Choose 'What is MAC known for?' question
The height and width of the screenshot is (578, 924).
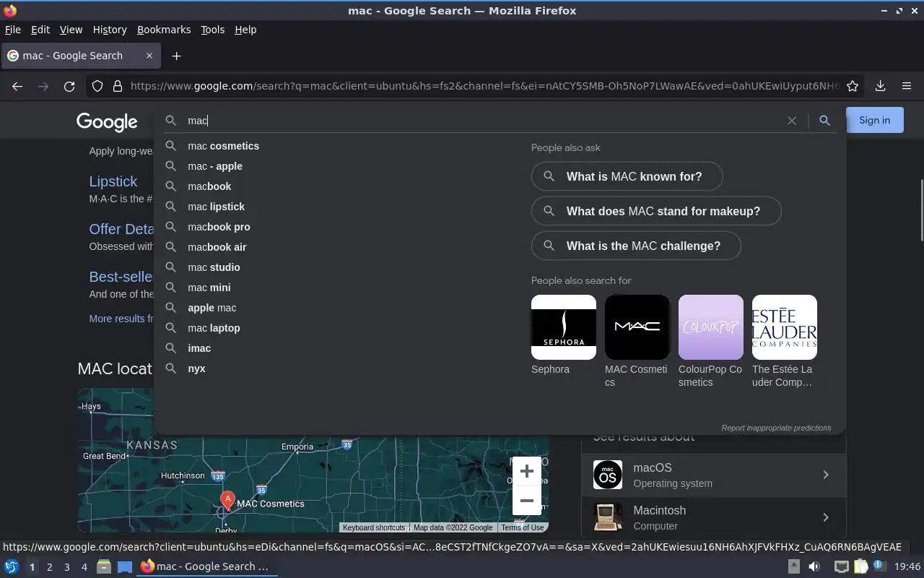click(x=627, y=176)
